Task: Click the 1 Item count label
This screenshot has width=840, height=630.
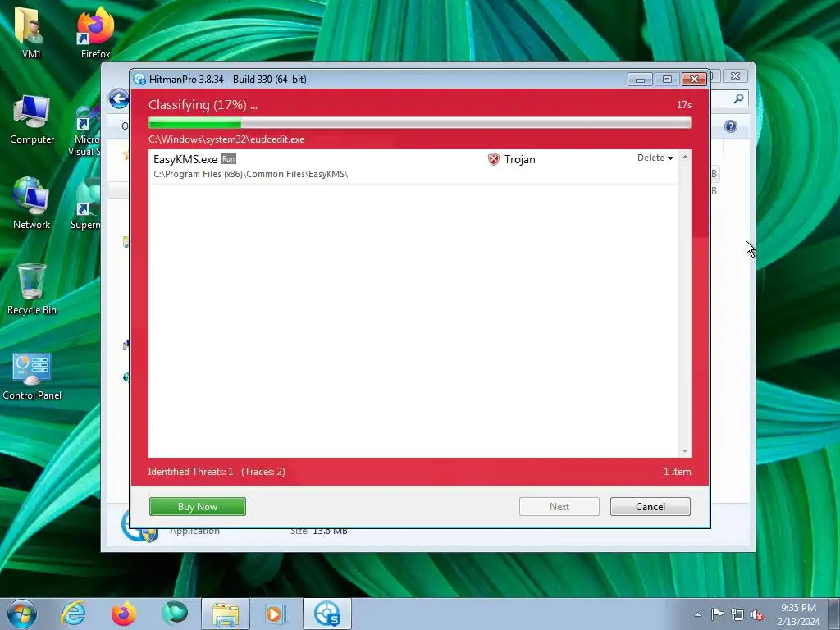Action: (x=677, y=472)
